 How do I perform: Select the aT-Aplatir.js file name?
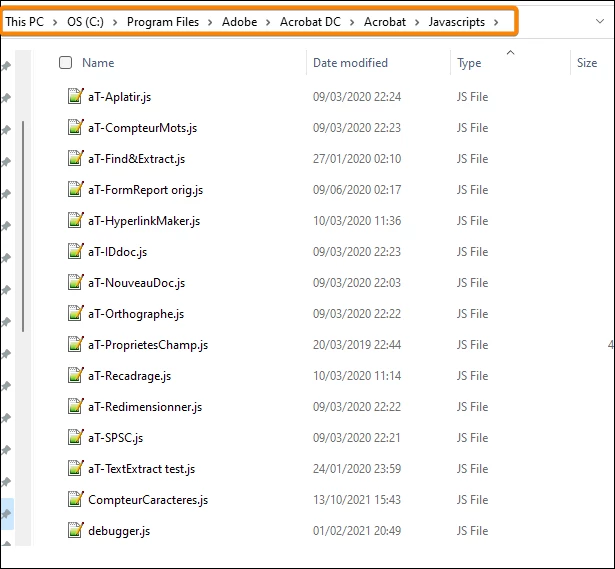[x=120, y=97]
